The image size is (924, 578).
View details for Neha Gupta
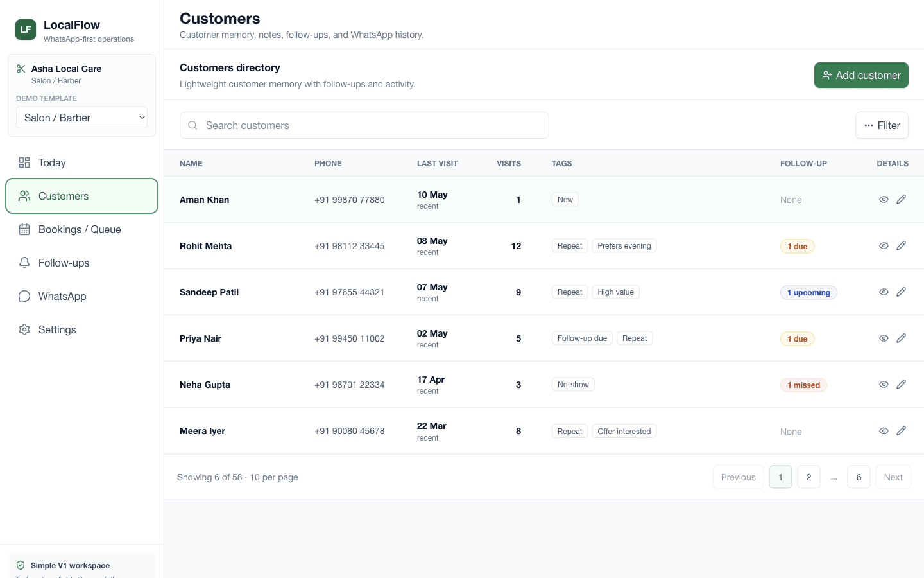(884, 385)
